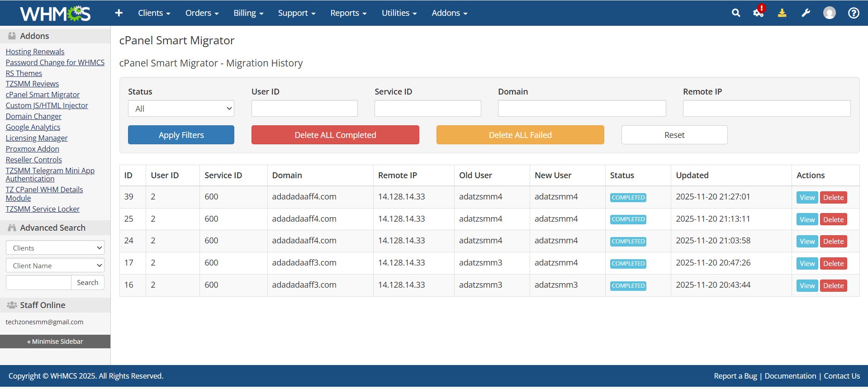Open the wrench configuration icon
Image resolution: width=868 pixels, height=389 pixels.
tap(806, 13)
